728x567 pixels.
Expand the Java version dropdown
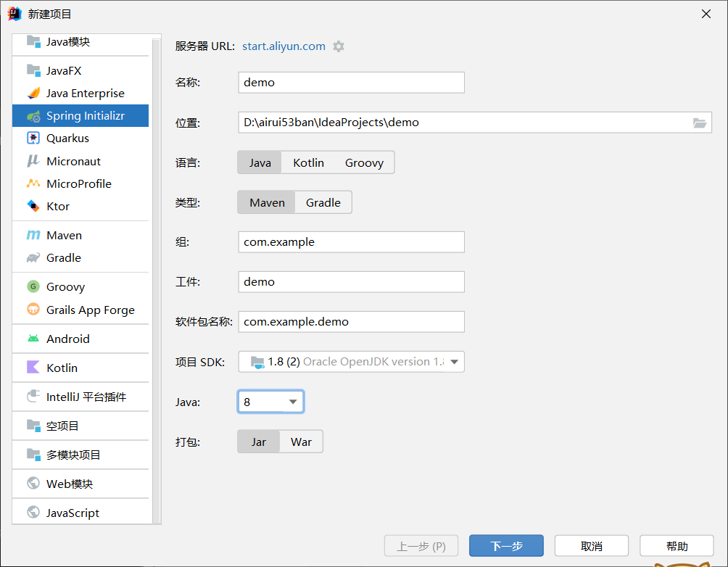(293, 401)
